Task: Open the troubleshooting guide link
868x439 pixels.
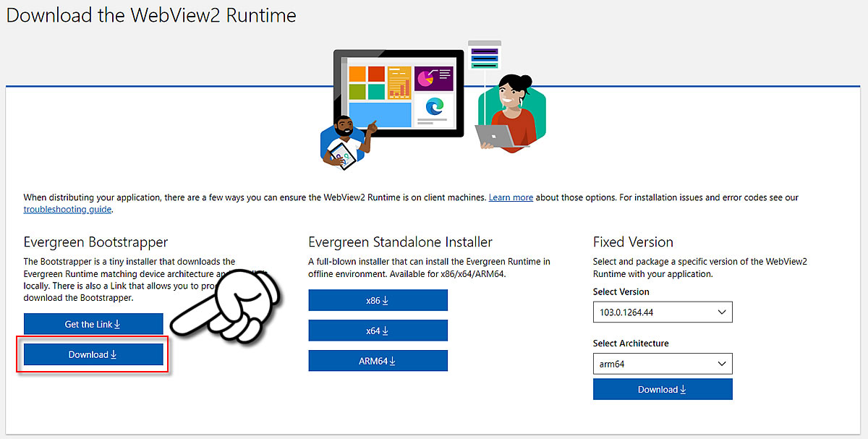Action: pyautogui.click(x=68, y=210)
